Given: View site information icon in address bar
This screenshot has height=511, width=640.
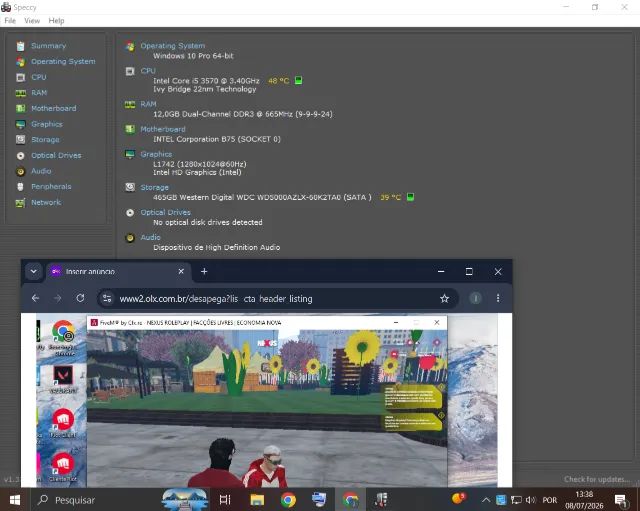Looking at the screenshot, I should (x=107, y=298).
